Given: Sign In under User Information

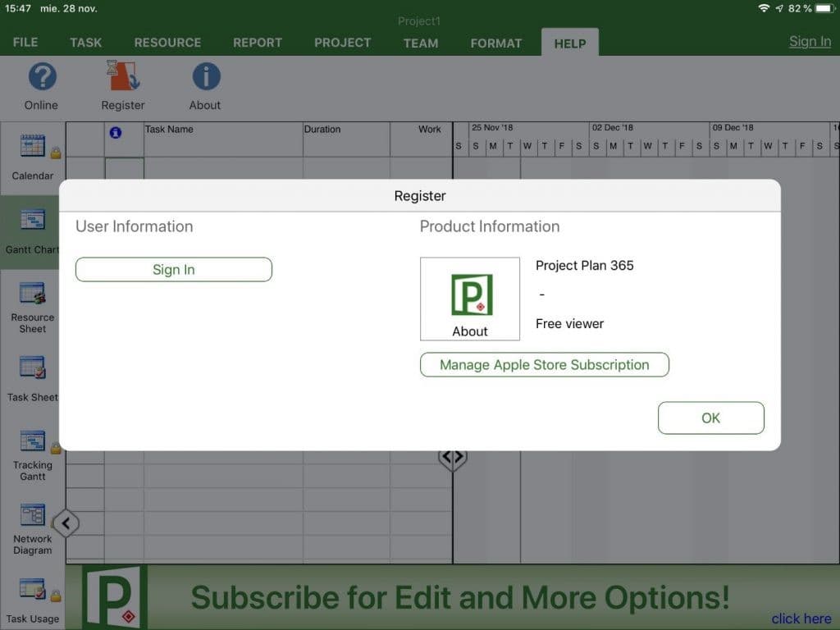Looking at the screenshot, I should click(173, 269).
